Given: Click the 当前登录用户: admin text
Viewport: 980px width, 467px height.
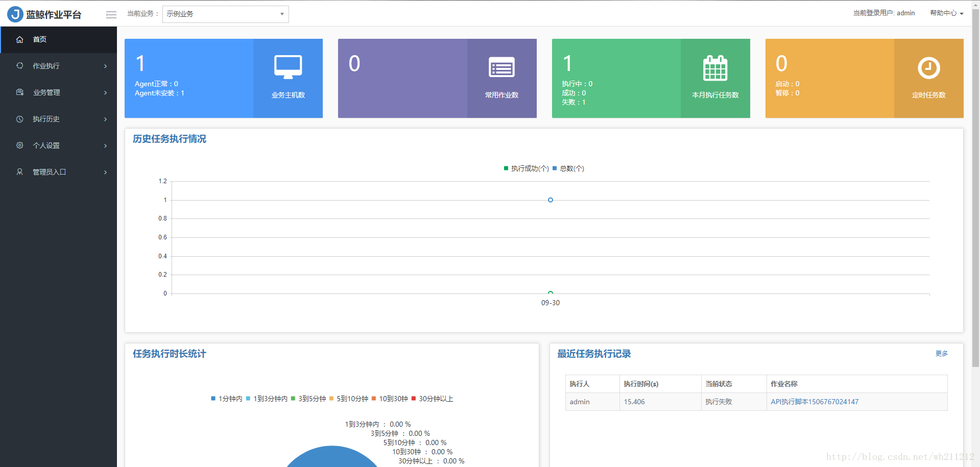Looking at the screenshot, I should (x=884, y=13).
